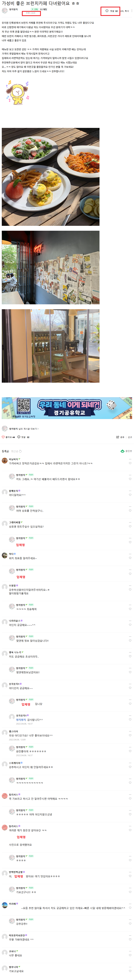Image resolution: width=134 pixels, height=980 pixels.
Task: Open more options on 그레이씨엘 comment
Action: [x=130, y=522]
